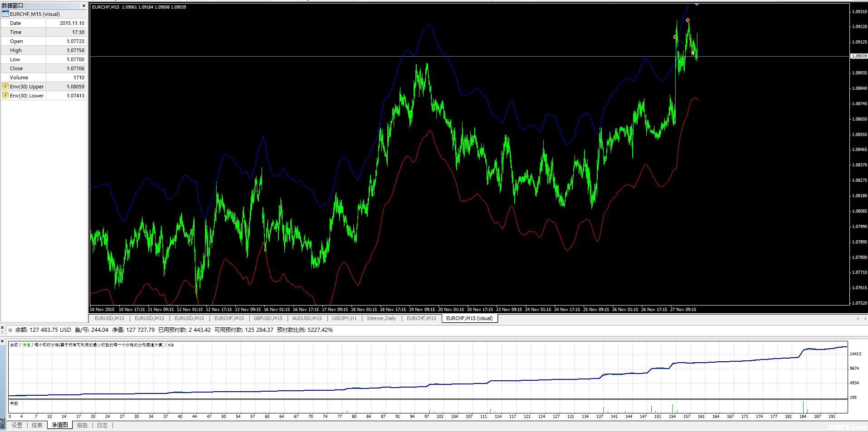The width and height of the screenshot is (868, 432).
Task: Click the green 净值 legend label in equity graph
Action: 26,345
